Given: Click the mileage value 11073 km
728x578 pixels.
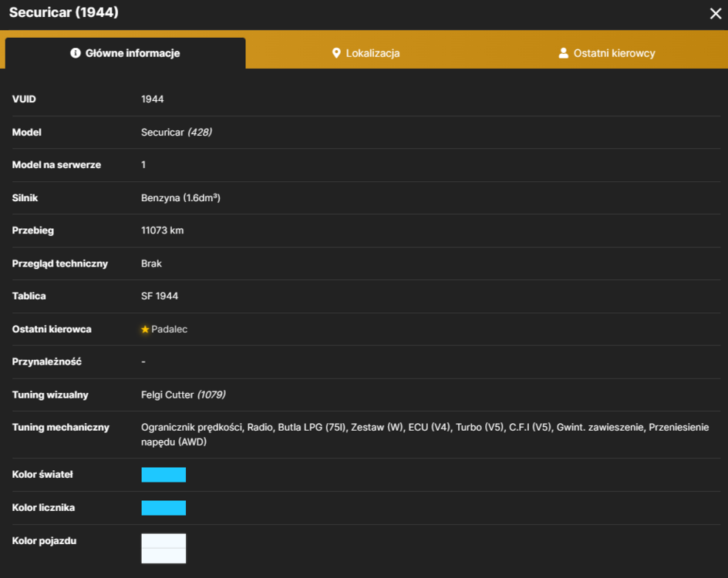Looking at the screenshot, I should point(162,230).
